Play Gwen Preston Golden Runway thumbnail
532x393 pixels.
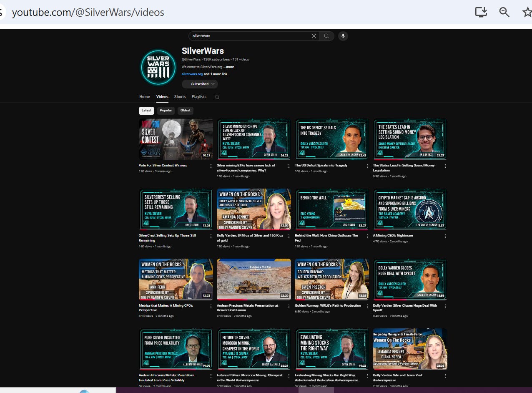point(332,279)
